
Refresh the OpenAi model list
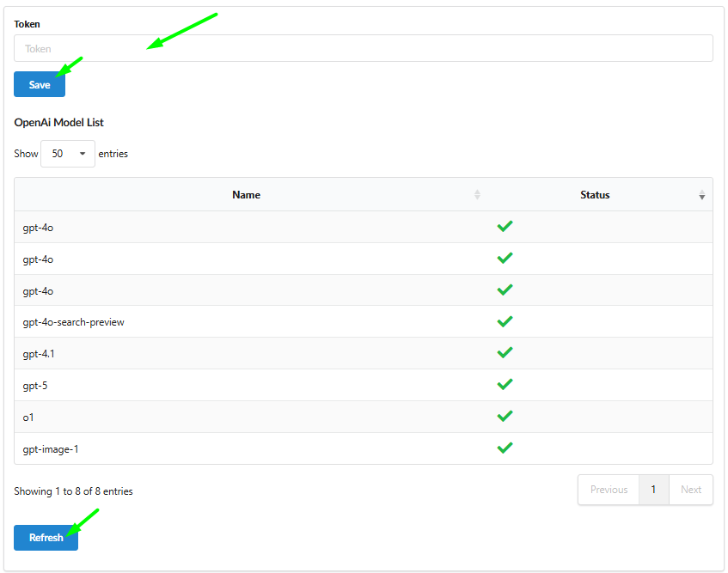(x=46, y=537)
